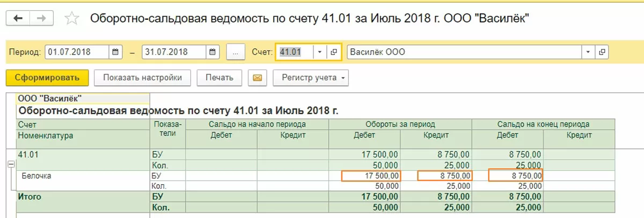This screenshot has width=644, height=218.
Task: Expand the organization dropdown list
Action: (x=588, y=52)
